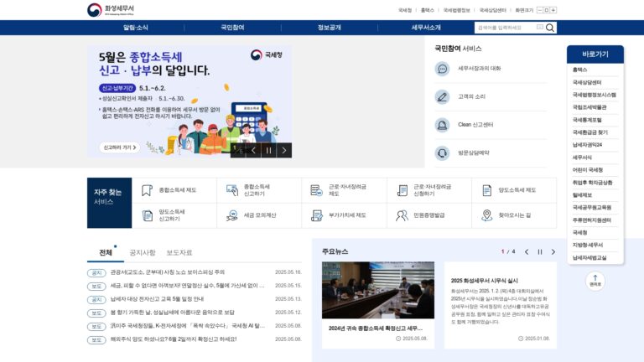This screenshot has width=644, height=362.
Task: Open 국세상담센터 shortcut link
Action: click(x=587, y=82)
